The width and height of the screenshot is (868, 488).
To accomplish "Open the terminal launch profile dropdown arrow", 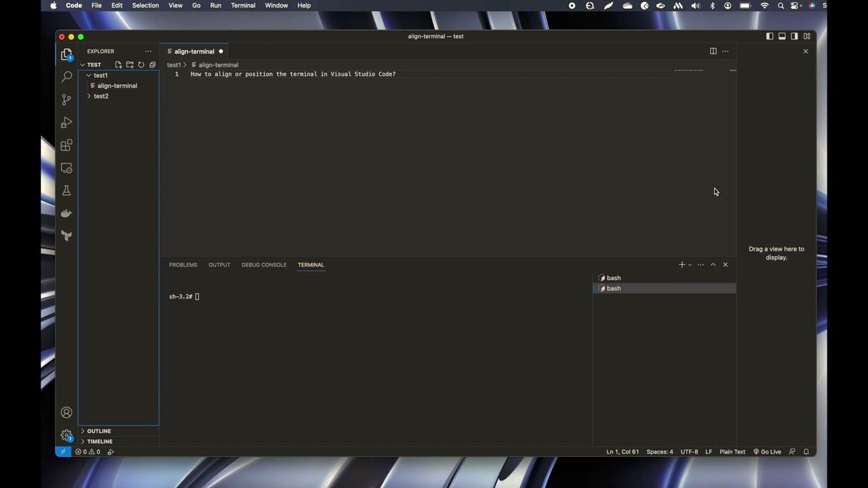I will (690, 265).
